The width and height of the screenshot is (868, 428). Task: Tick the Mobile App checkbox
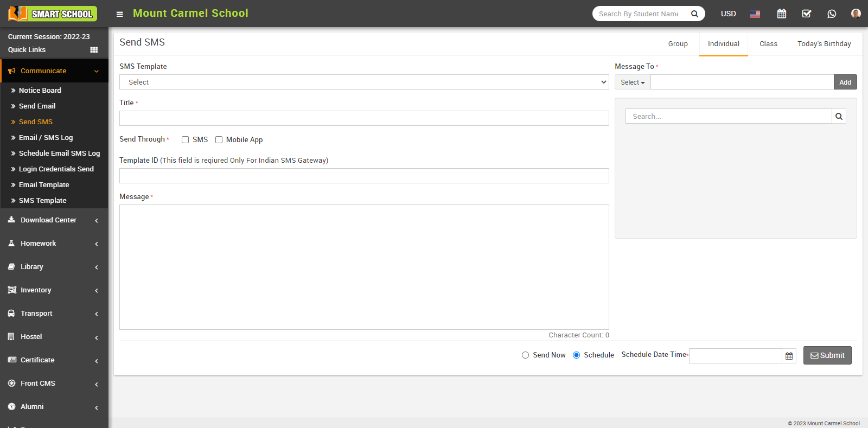[x=219, y=139]
